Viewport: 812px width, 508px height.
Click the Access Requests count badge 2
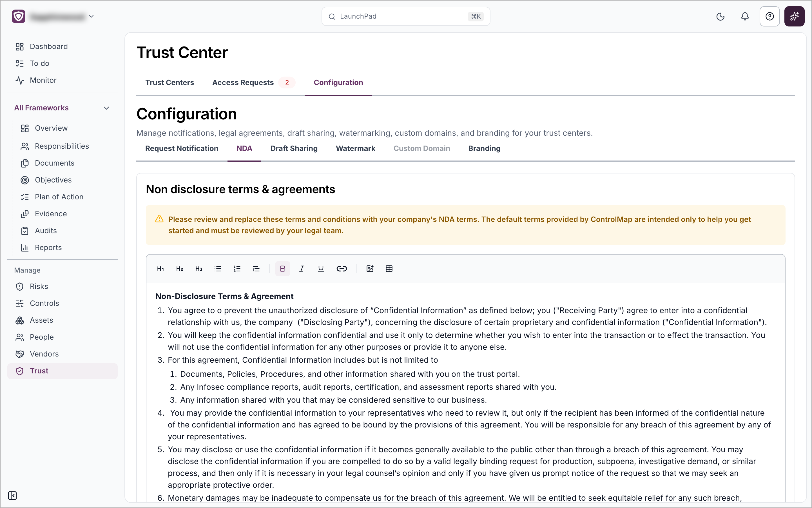287,82
